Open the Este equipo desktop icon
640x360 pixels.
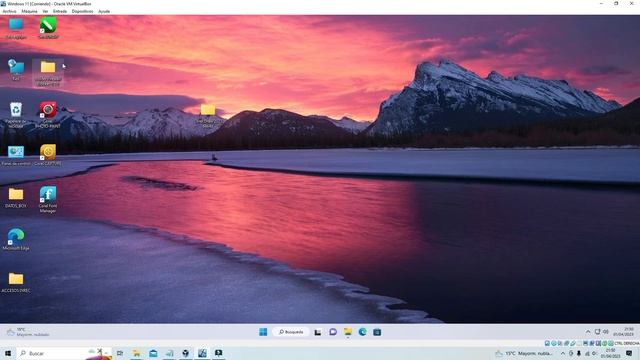click(x=16, y=28)
